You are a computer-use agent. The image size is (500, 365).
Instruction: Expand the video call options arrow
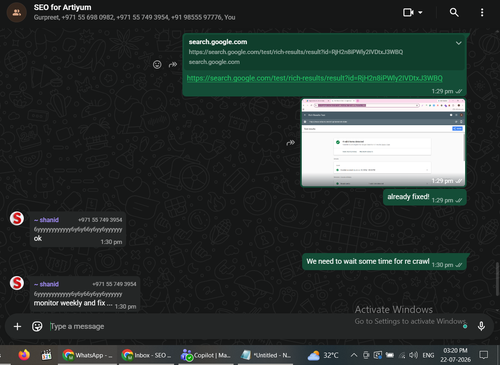pyautogui.click(x=420, y=12)
